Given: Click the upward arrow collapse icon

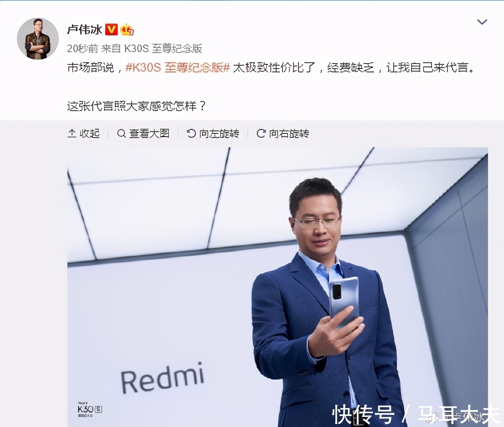Looking at the screenshot, I should [x=72, y=133].
